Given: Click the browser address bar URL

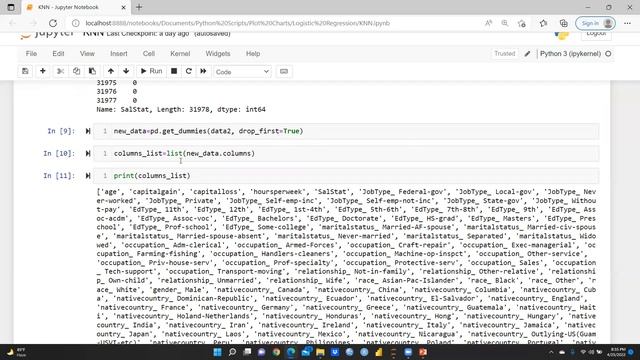Looking at the screenshot, I should pyautogui.click(x=238, y=23).
